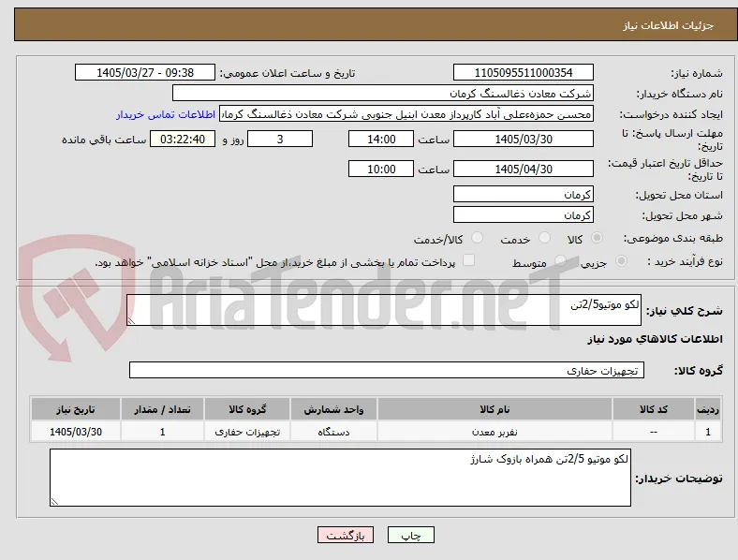
Task: Click the price validity date 1405/04/30 field
Action: [524, 169]
